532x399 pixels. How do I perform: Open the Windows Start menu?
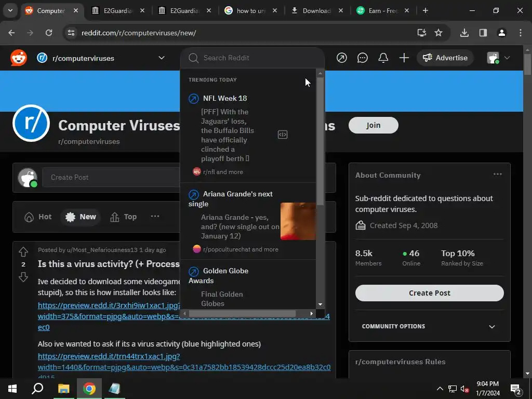[x=12, y=389]
